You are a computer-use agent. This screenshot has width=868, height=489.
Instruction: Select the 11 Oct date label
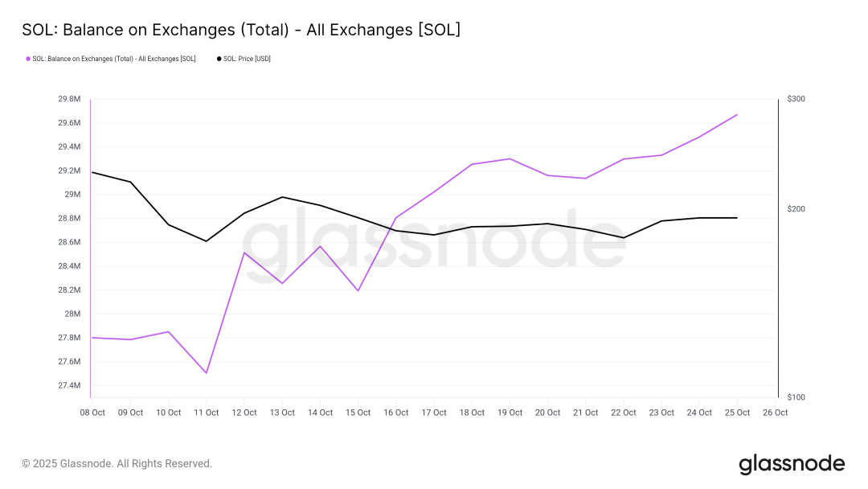point(207,413)
